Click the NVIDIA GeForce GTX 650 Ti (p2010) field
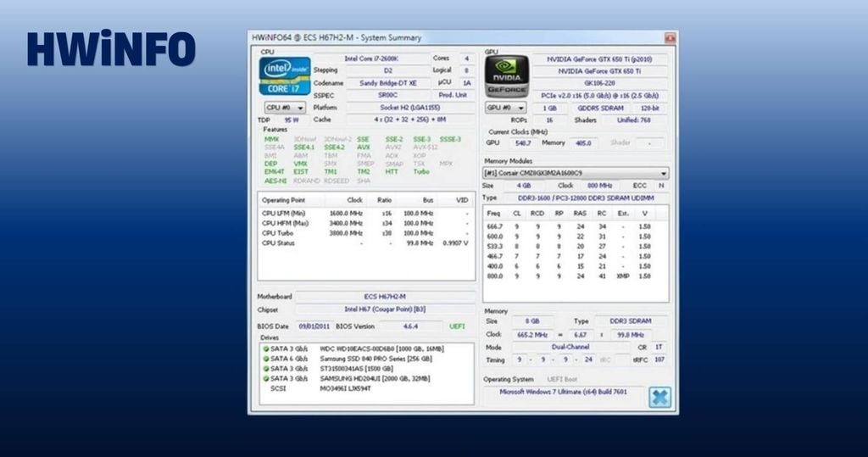Image resolution: width=868 pixels, height=457 pixels. pos(599,59)
